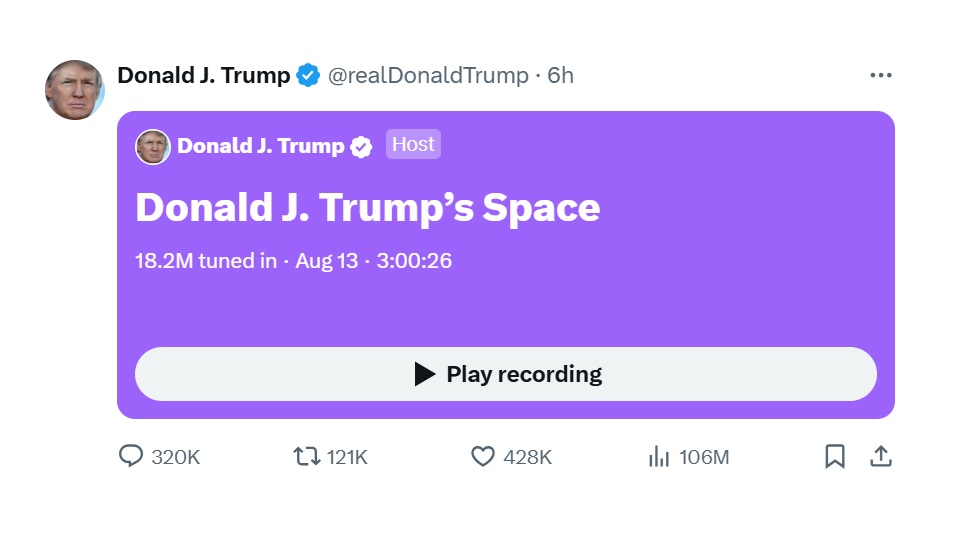Image resolution: width=964 pixels, height=543 pixels.
Task: Bookmark this post
Action: pyautogui.click(x=835, y=457)
